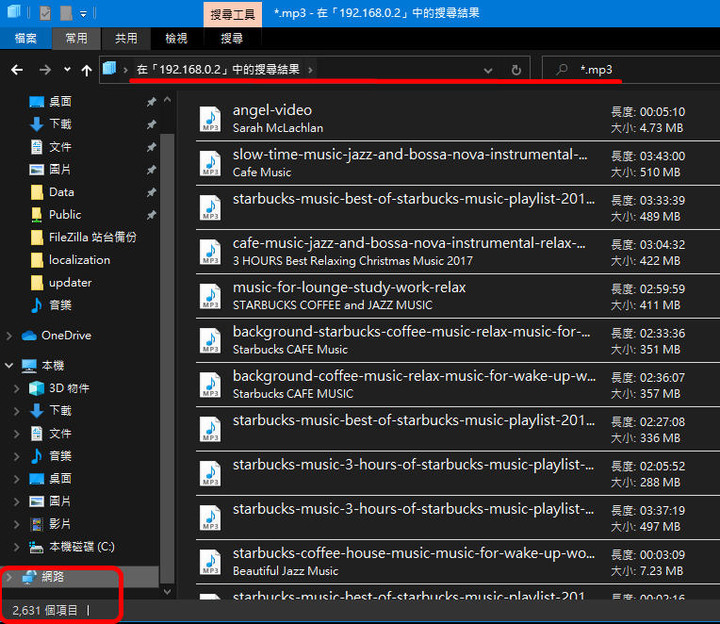Open the Public folder

[65, 214]
